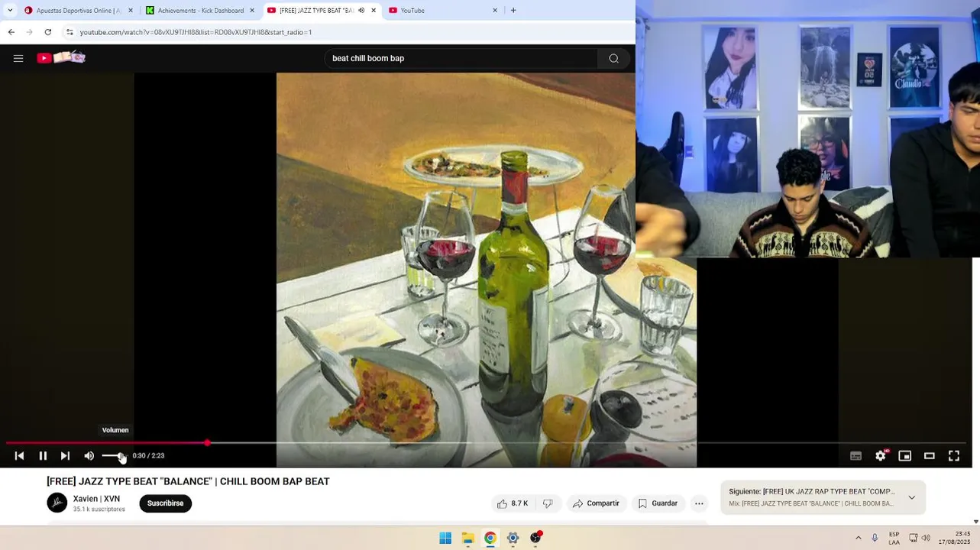Click the YouTube logo to go home

coord(61,58)
